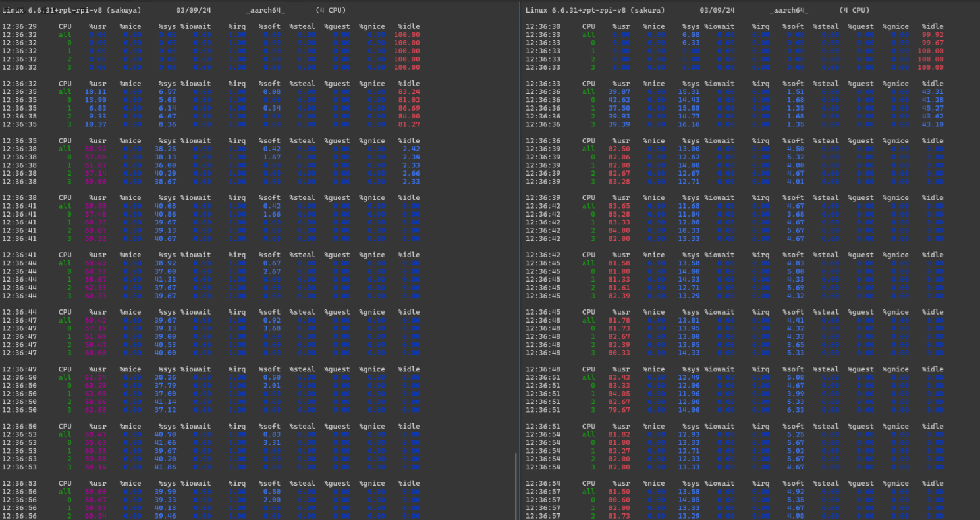Click the 39.87 %usr value in right pane
The height and width of the screenshot is (520, 980).
click(x=619, y=92)
